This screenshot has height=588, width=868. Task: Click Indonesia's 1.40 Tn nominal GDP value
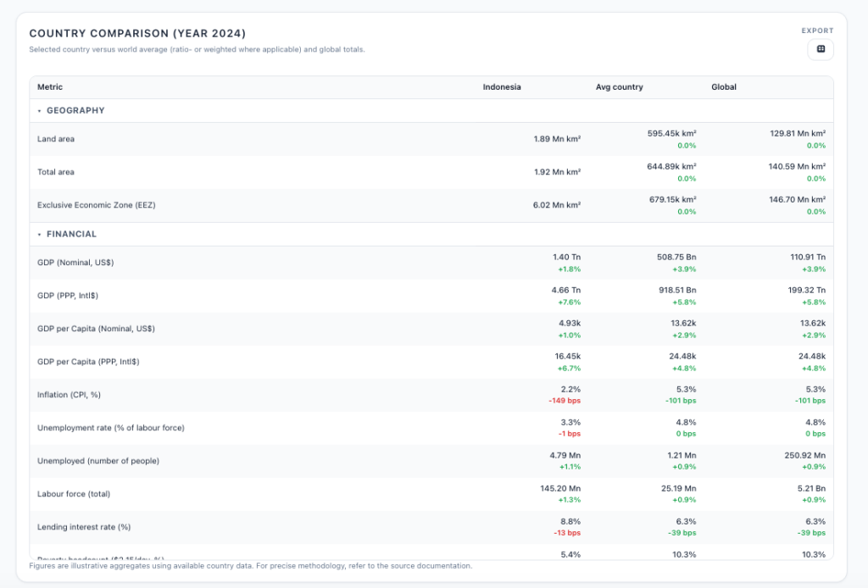tap(565, 256)
